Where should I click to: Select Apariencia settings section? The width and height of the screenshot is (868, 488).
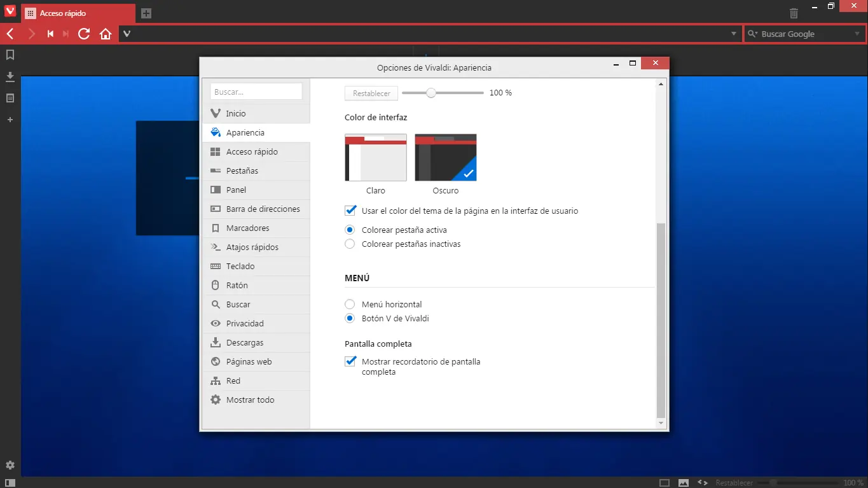(x=256, y=132)
